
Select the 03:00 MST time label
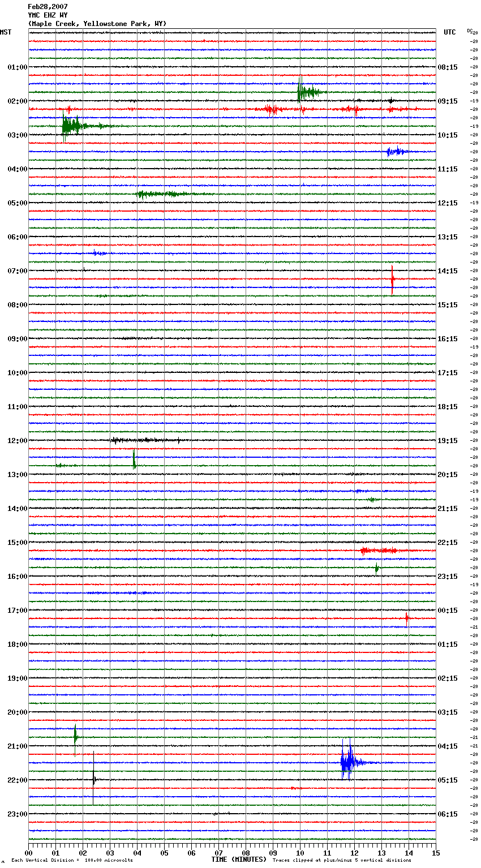tap(18, 135)
